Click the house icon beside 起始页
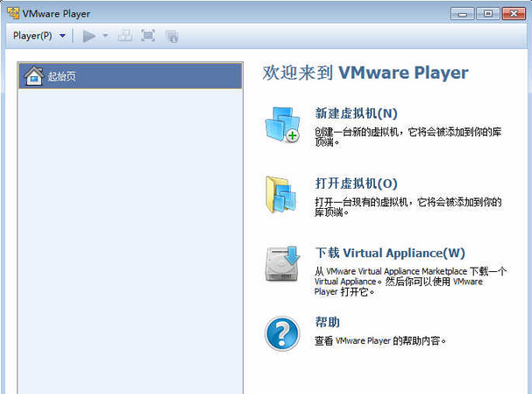Viewport: 532px width, 394px height. coord(33,75)
